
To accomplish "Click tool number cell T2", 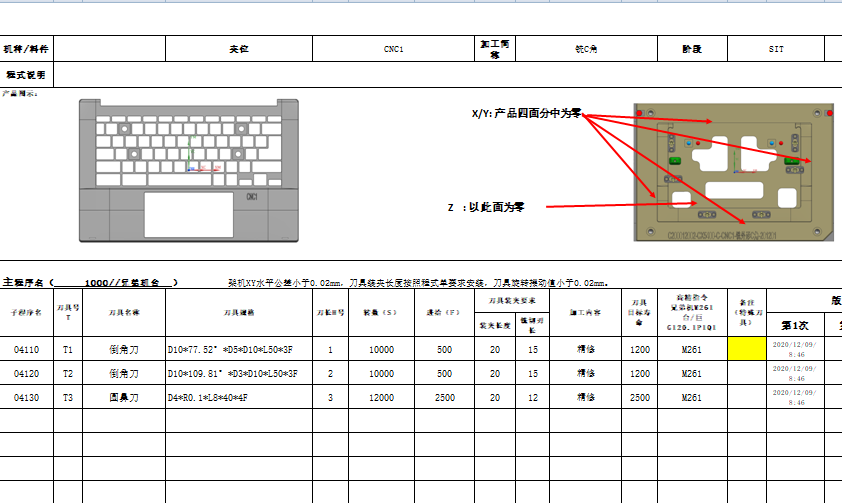I will (68, 373).
